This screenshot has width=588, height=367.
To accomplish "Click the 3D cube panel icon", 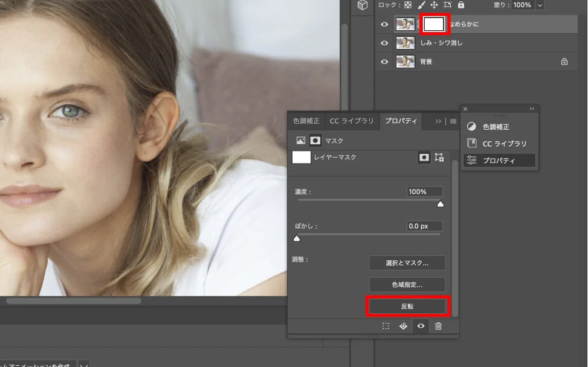I will pyautogui.click(x=363, y=5).
